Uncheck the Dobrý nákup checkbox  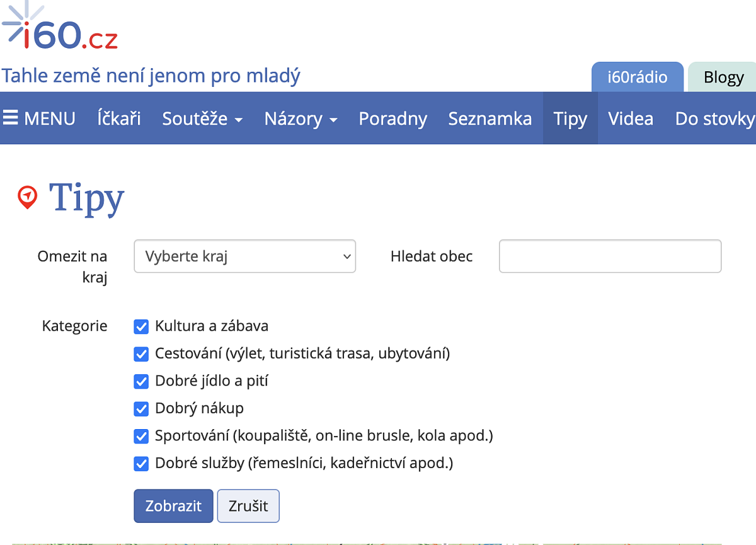point(141,409)
